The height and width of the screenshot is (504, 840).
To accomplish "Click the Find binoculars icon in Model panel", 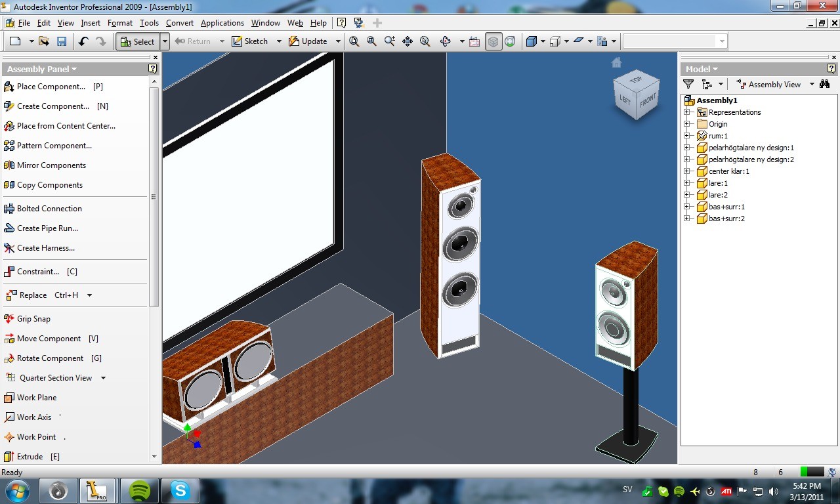I will [x=825, y=84].
